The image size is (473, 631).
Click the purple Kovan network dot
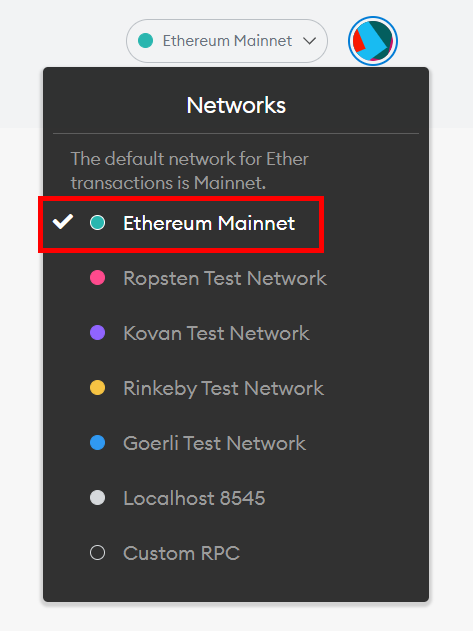pyautogui.click(x=97, y=333)
